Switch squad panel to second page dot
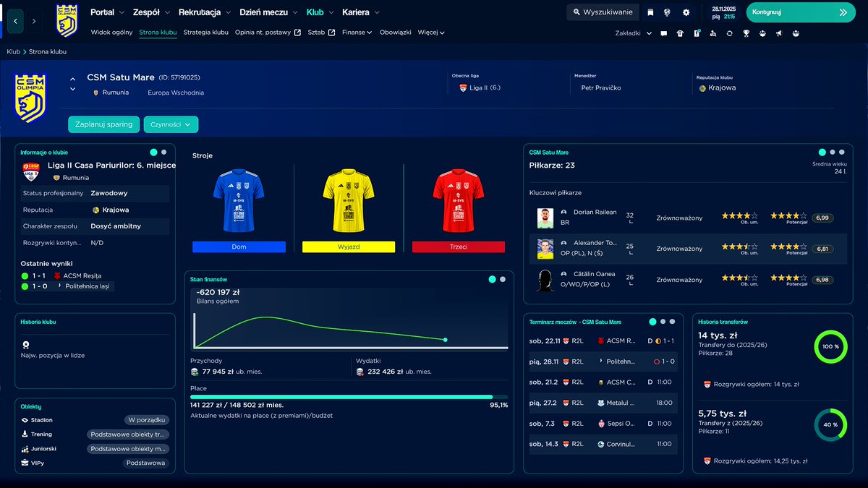 click(833, 153)
